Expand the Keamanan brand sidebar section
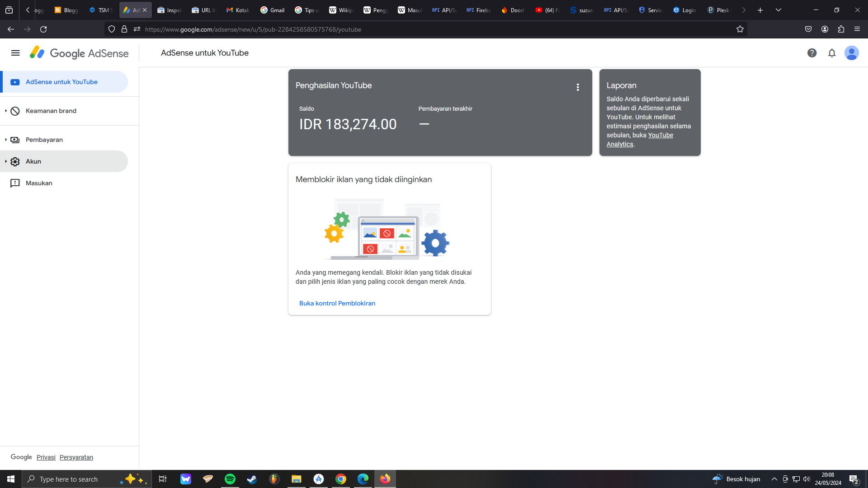This screenshot has height=488, width=868. click(51, 111)
